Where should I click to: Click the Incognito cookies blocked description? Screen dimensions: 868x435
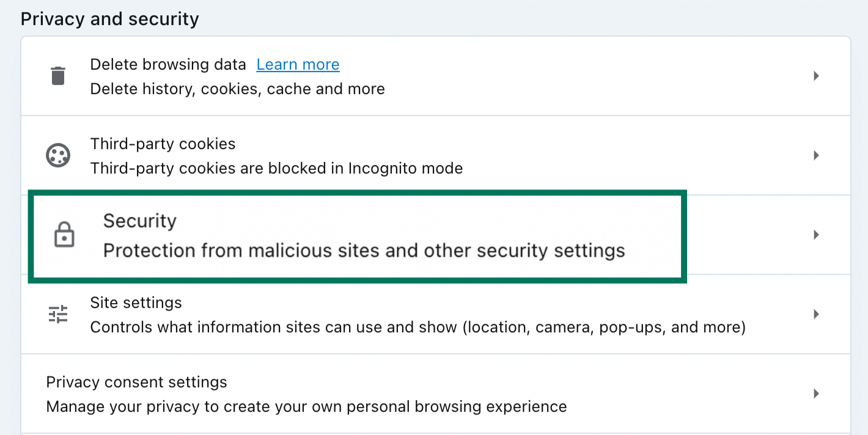coord(276,168)
